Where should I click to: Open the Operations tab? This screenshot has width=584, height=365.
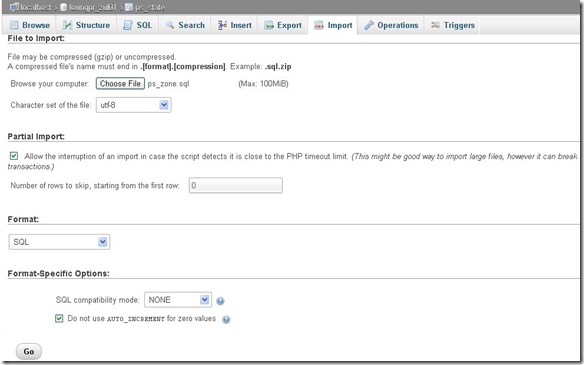391,25
